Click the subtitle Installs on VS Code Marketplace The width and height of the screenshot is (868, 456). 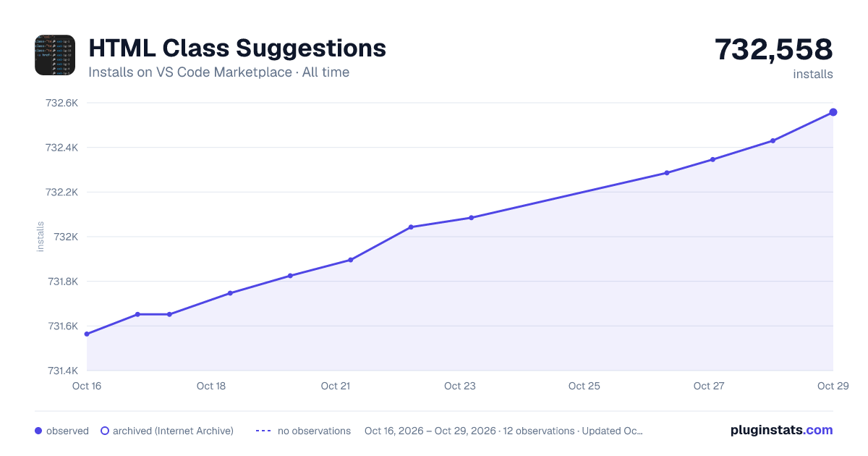[x=190, y=72]
